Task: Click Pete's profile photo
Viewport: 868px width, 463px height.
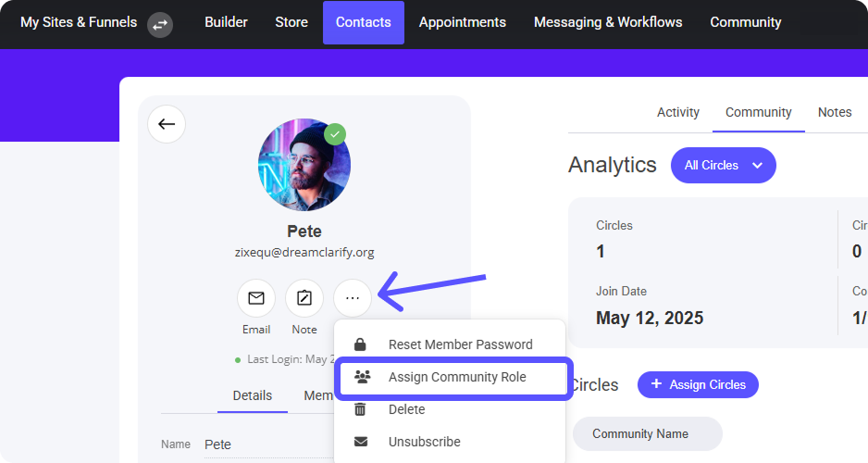Action: pyautogui.click(x=304, y=166)
